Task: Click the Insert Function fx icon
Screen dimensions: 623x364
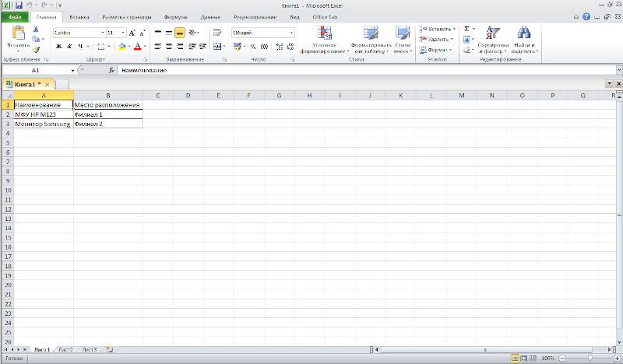Action: click(x=111, y=70)
